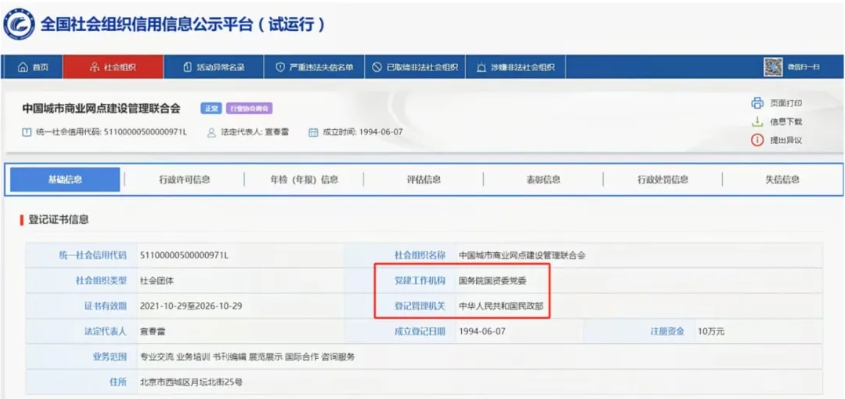Click the business scope text row
845x399 pixels.
pos(247,356)
